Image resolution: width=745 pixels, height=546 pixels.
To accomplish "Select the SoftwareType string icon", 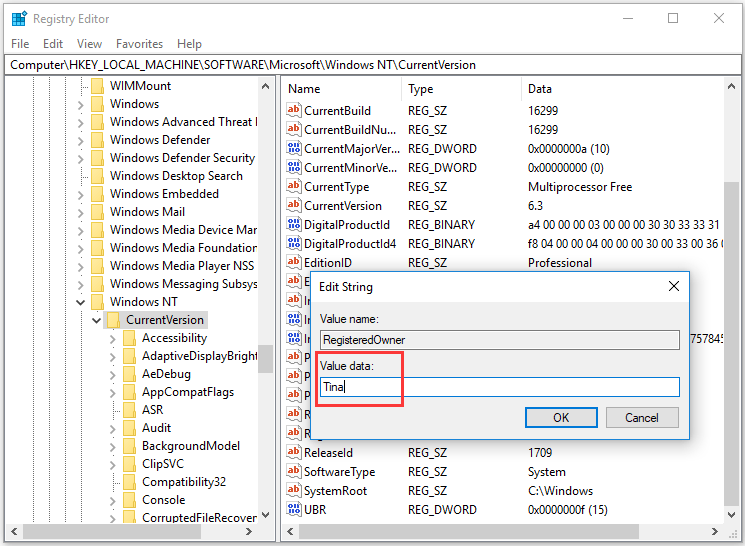I will point(294,471).
